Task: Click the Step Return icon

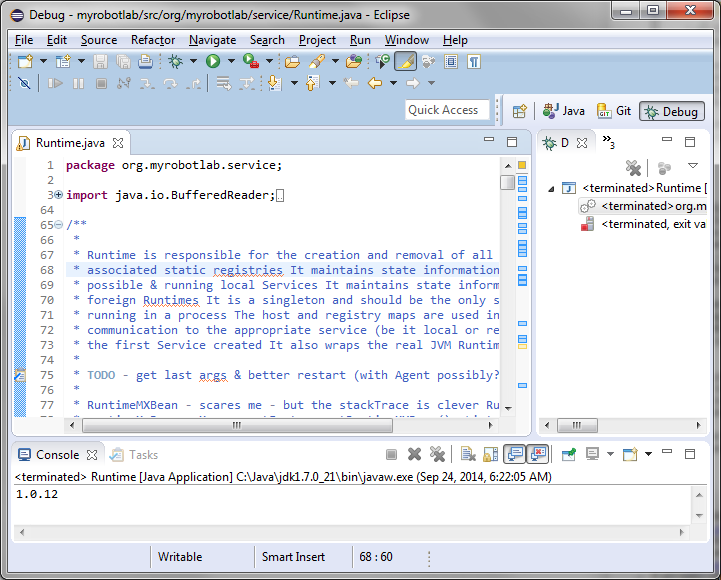Action: pyautogui.click(x=194, y=83)
